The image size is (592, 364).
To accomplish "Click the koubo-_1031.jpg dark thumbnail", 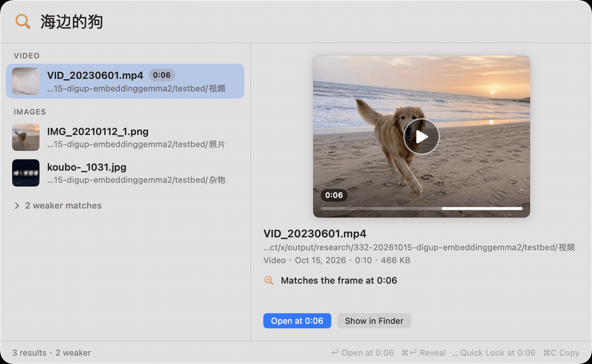I will tap(26, 173).
